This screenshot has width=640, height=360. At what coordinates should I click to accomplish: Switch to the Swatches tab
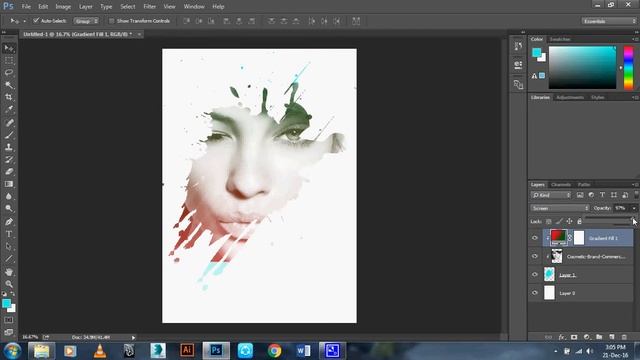560,39
